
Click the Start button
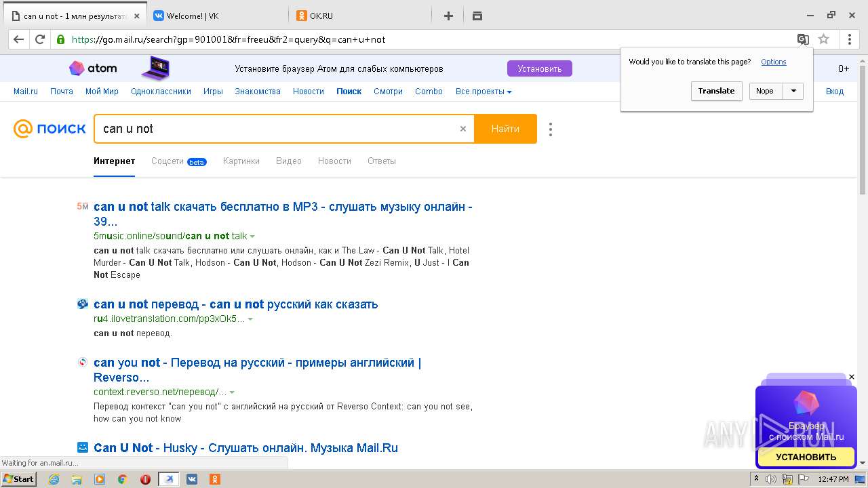[x=19, y=479]
